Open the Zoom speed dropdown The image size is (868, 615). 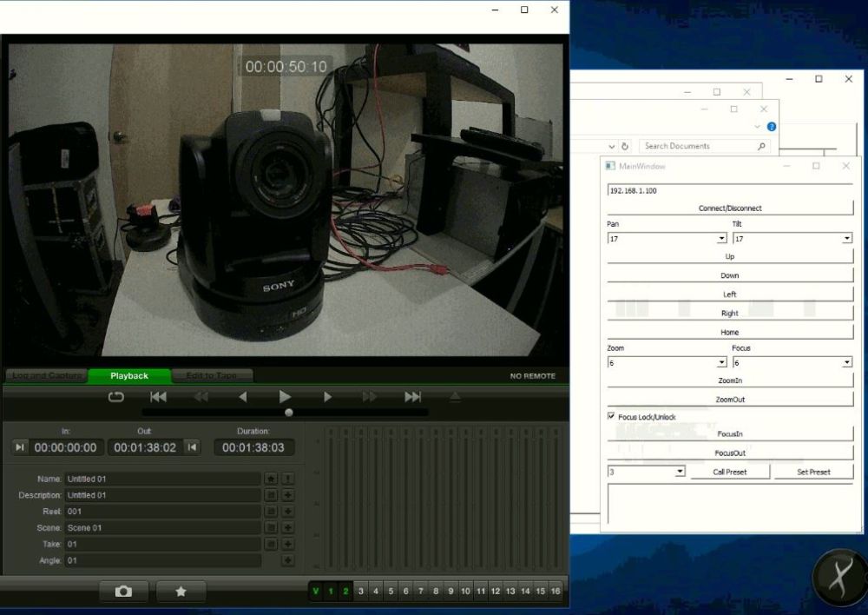(x=721, y=362)
